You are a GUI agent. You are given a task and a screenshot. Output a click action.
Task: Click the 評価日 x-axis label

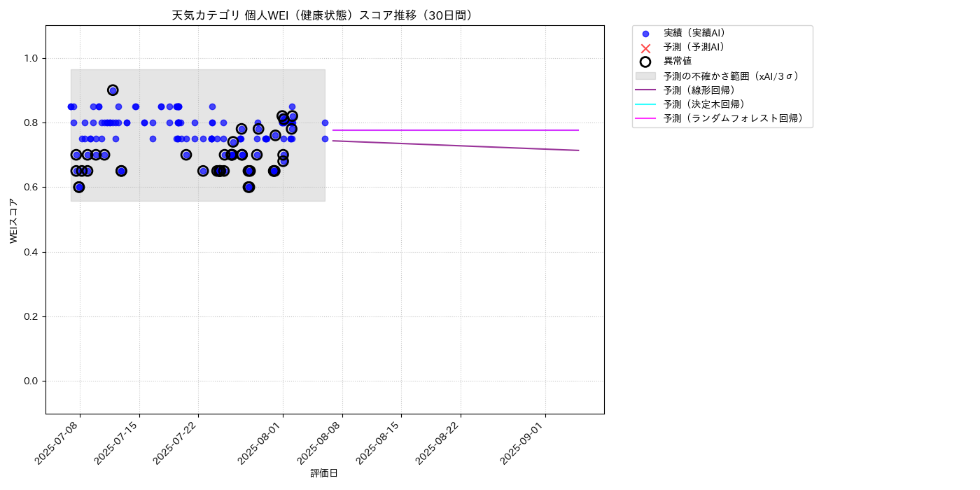[x=324, y=474]
